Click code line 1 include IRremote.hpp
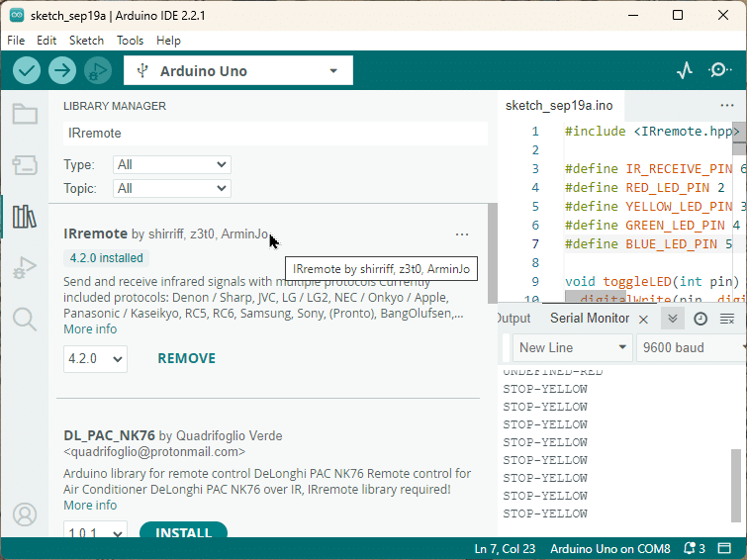The image size is (747, 560). (x=651, y=131)
